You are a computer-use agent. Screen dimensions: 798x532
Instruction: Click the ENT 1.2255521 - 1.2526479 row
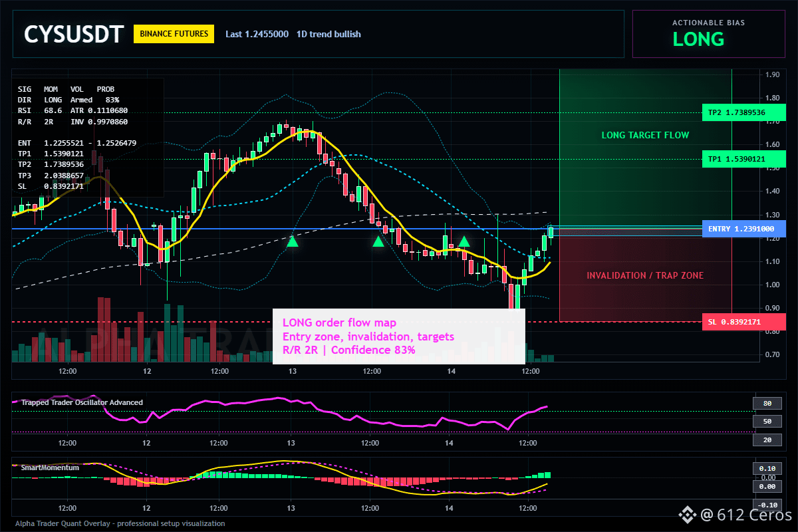[77, 143]
